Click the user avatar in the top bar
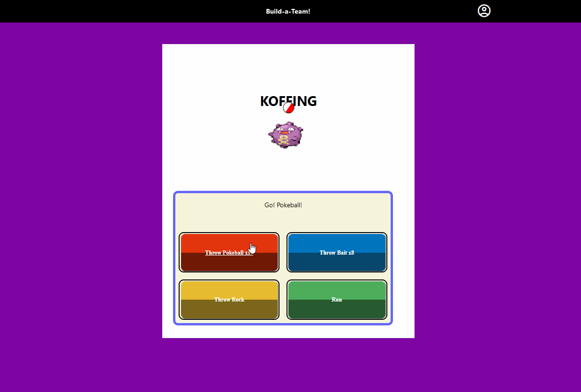 [x=483, y=10]
